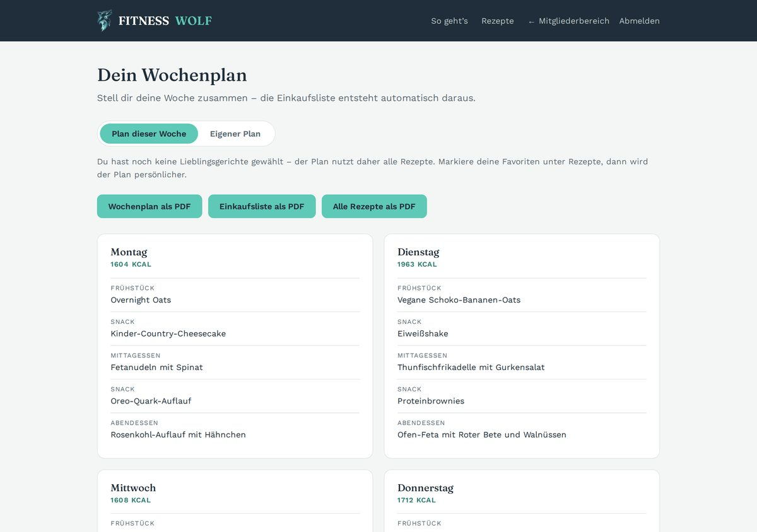Viewport: 757px width, 532px height.
Task: Click the 'Dein Wochenplan' page heading
Action: click(x=172, y=75)
